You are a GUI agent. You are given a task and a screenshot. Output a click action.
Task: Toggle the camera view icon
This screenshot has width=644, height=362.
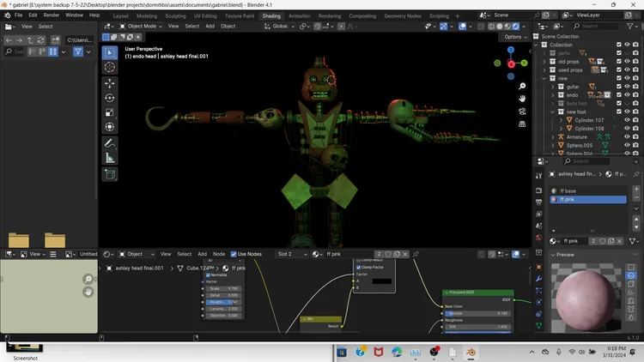pyautogui.click(x=522, y=112)
